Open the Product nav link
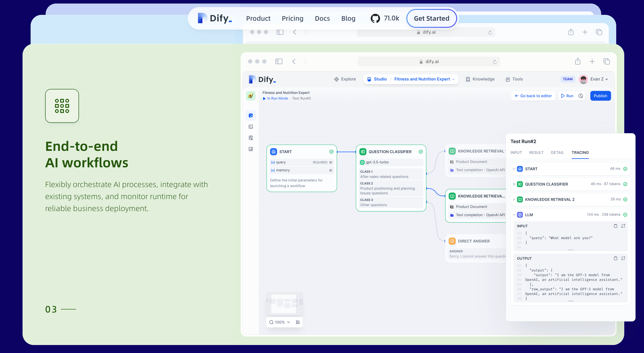 [258, 18]
